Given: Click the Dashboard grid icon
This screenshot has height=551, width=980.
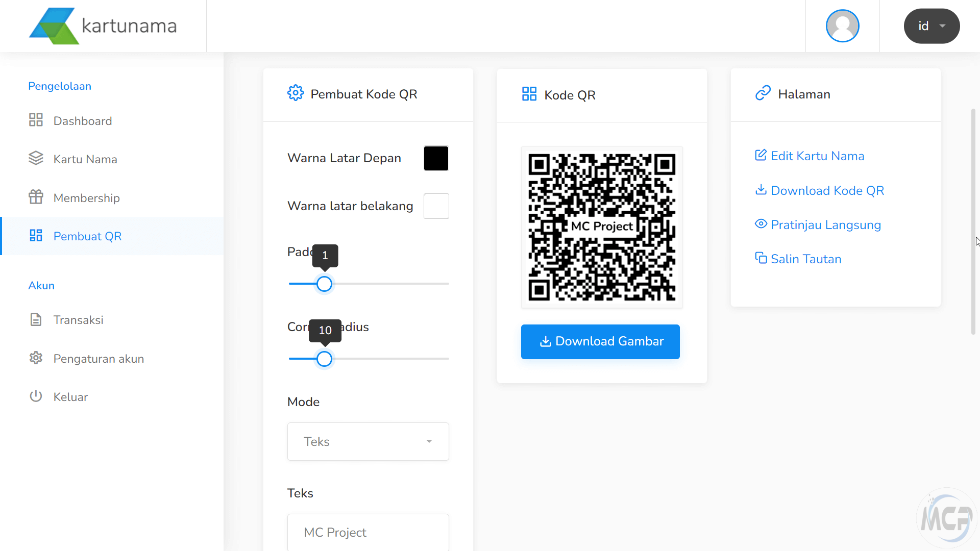Looking at the screenshot, I should click(36, 120).
